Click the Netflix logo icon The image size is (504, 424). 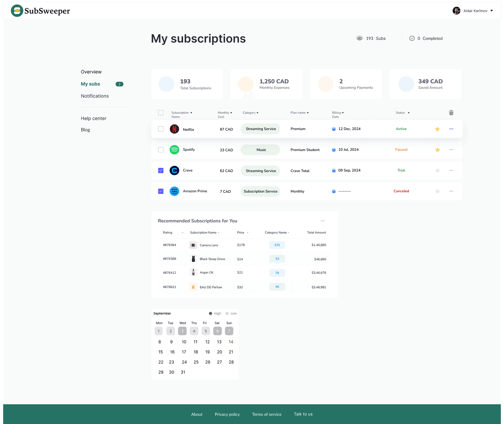point(174,129)
